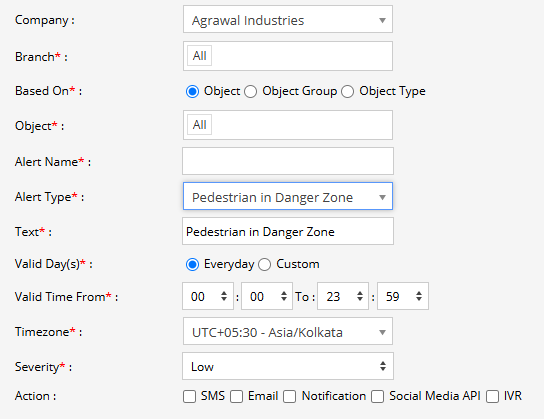Click the Branch field showing All
Image resolution: width=544 pixels, height=419 pixels.
tap(288, 56)
